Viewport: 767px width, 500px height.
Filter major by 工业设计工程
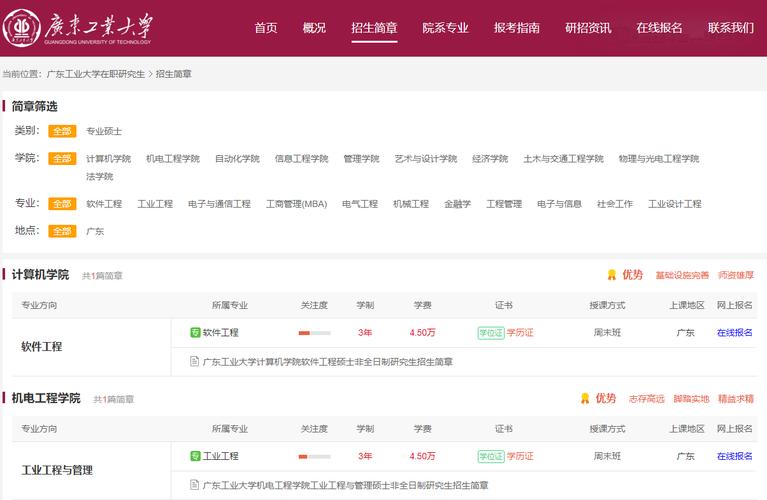coord(675,204)
